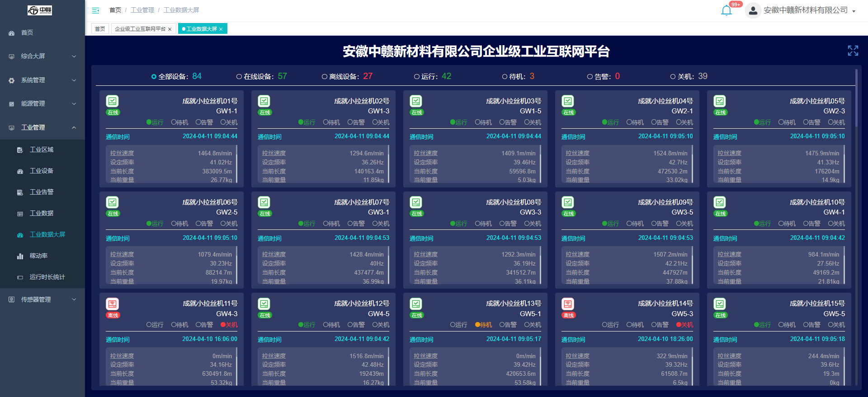Screen dimensions: 868x397
Task: Click the 工业数据大屏 breadcrumb text
Action: point(181,10)
